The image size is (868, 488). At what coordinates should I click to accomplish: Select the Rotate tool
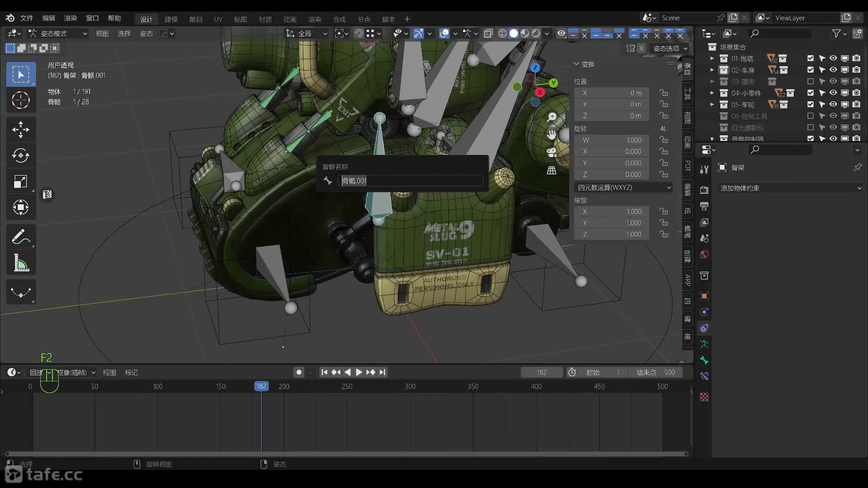coord(20,156)
